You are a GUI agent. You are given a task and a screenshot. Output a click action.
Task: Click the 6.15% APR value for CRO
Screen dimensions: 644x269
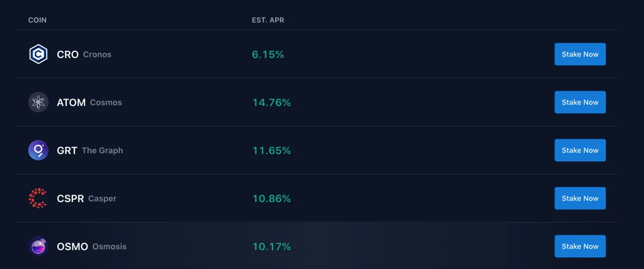tap(268, 54)
